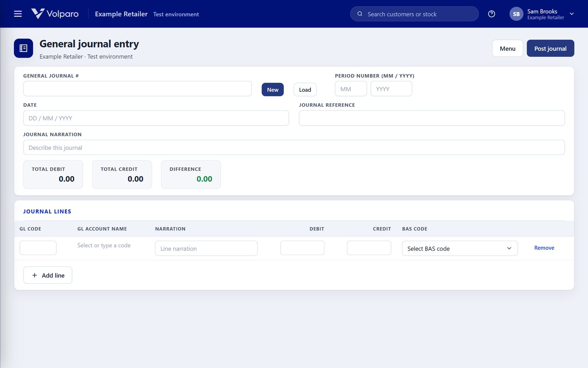The height and width of the screenshot is (368, 588).
Task: Expand the Sam Brooks account chevron
Action: tap(571, 14)
